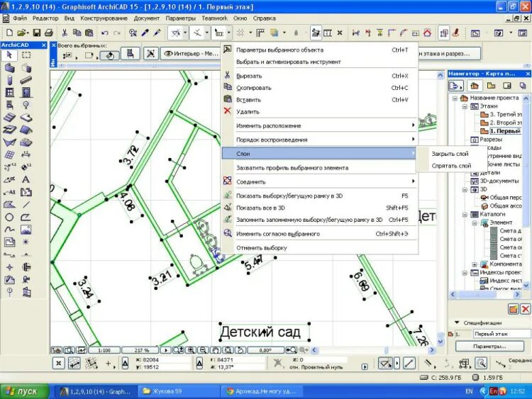Screen dimensions: 532x399
Task: Open Chrome taskbar window Архикад.Не могу уд...
Action: pos(261,391)
